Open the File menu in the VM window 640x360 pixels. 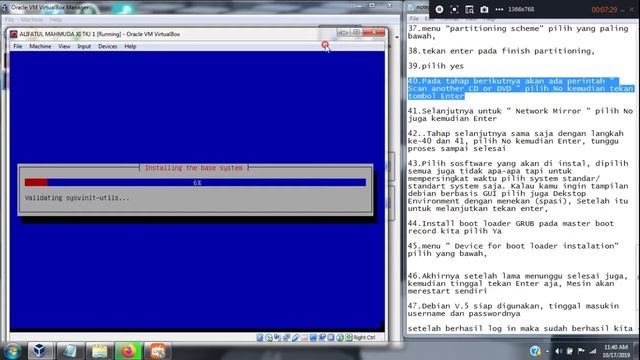pyautogui.click(x=18, y=47)
